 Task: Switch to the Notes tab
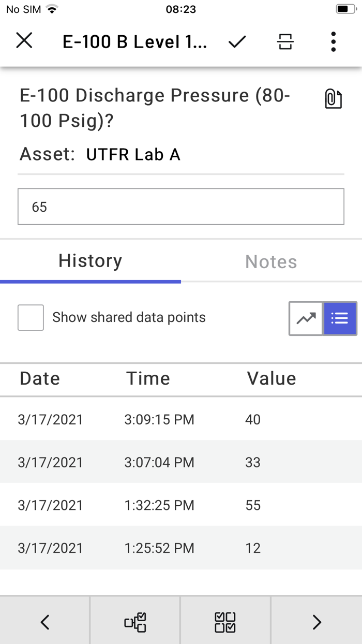(x=271, y=262)
